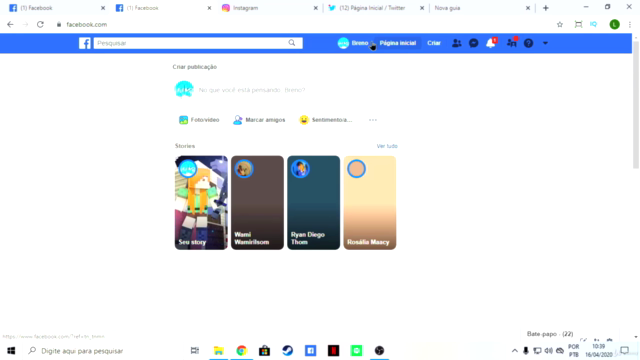640x360 pixels.
Task: Open Spotify green taskbar icon
Action: pos(356,351)
